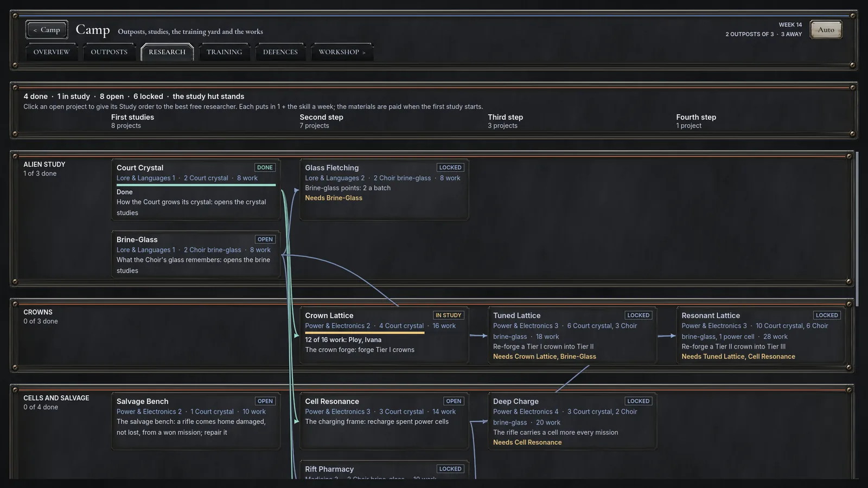Click '2 OUTPOSTS OF 3 · 3 AWAY' status
Viewport: 868px width, 488px height.
pos(763,34)
